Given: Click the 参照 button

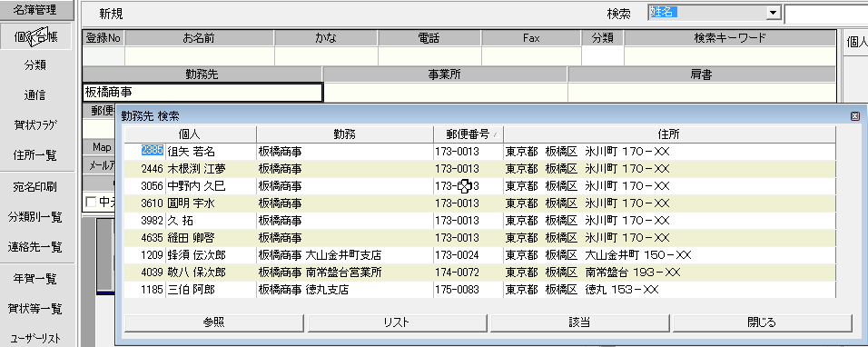Looking at the screenshot, I should tap(214, 322).
